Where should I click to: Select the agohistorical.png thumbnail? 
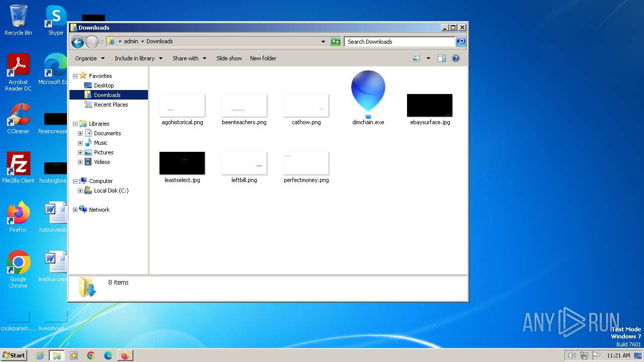182,106
